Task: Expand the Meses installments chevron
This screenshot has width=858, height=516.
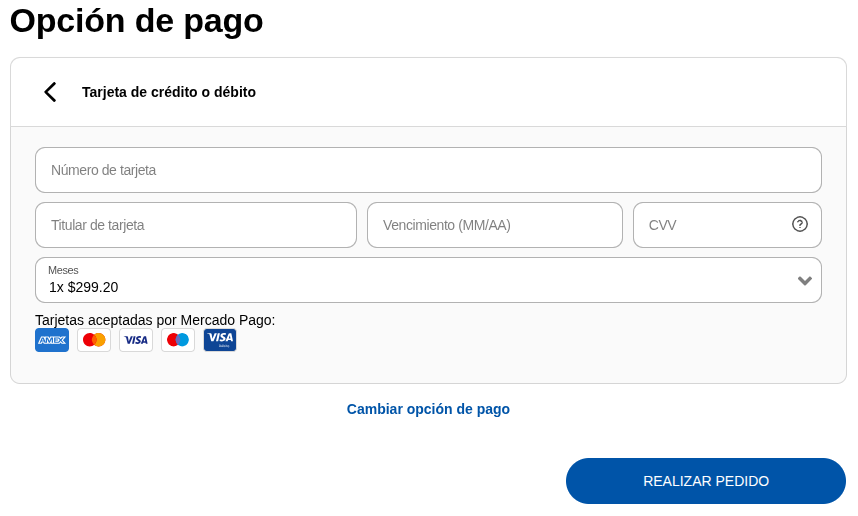Action: (804, 281)
